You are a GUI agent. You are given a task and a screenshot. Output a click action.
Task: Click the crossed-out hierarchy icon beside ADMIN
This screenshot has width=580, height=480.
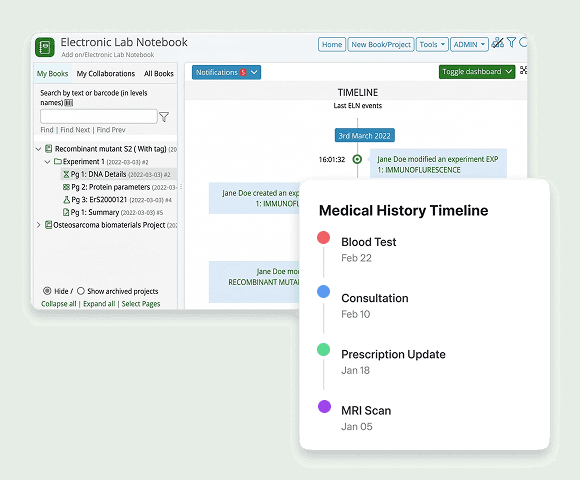[x=498, y=43]
